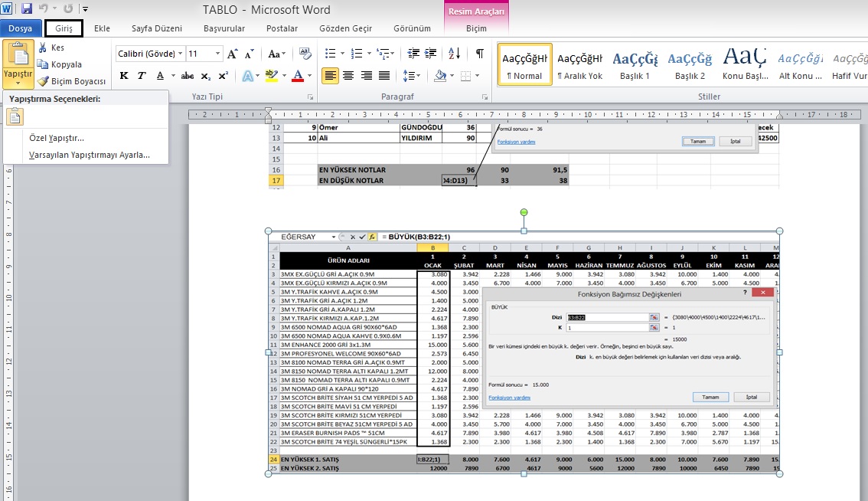Open the Aa change case dropdown

[x=276, y=54]
